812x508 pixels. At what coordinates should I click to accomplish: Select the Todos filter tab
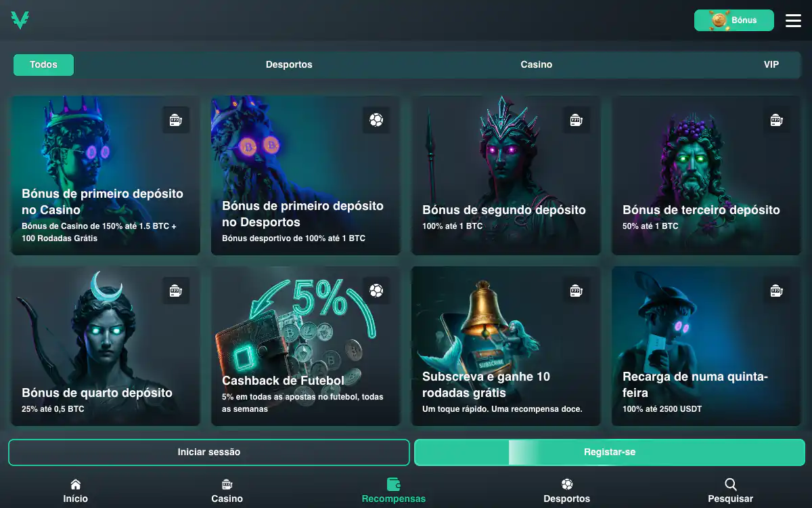43,65
